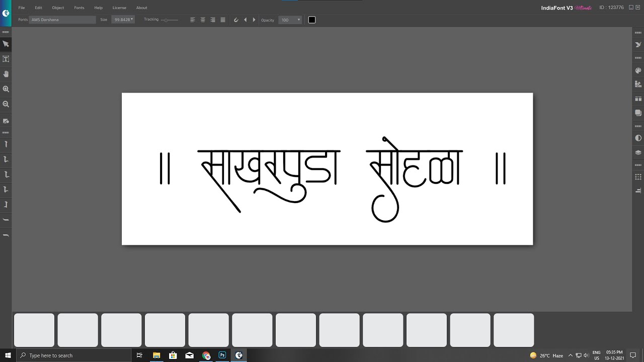Screen dimensions: 644x362
Task: Open the Opacity dropdown showing 100
Action: click(291, 20)
